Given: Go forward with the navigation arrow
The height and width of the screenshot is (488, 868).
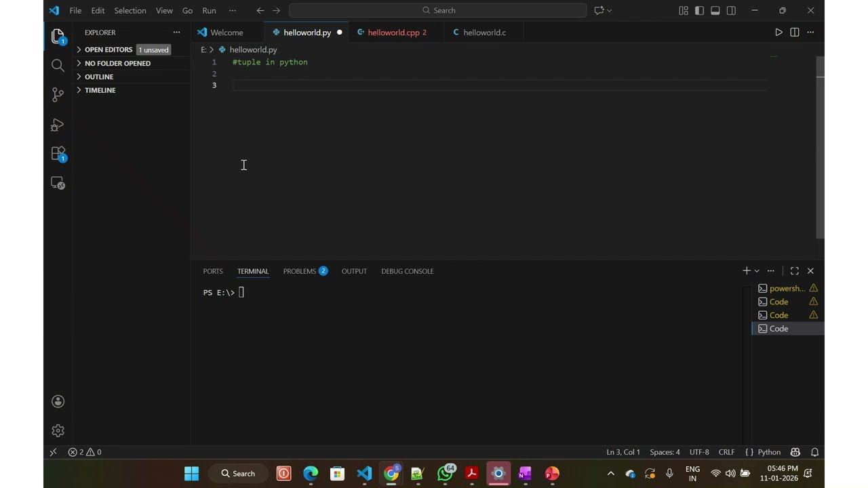Looking at the screenshot, I should [x=276, y=10].
